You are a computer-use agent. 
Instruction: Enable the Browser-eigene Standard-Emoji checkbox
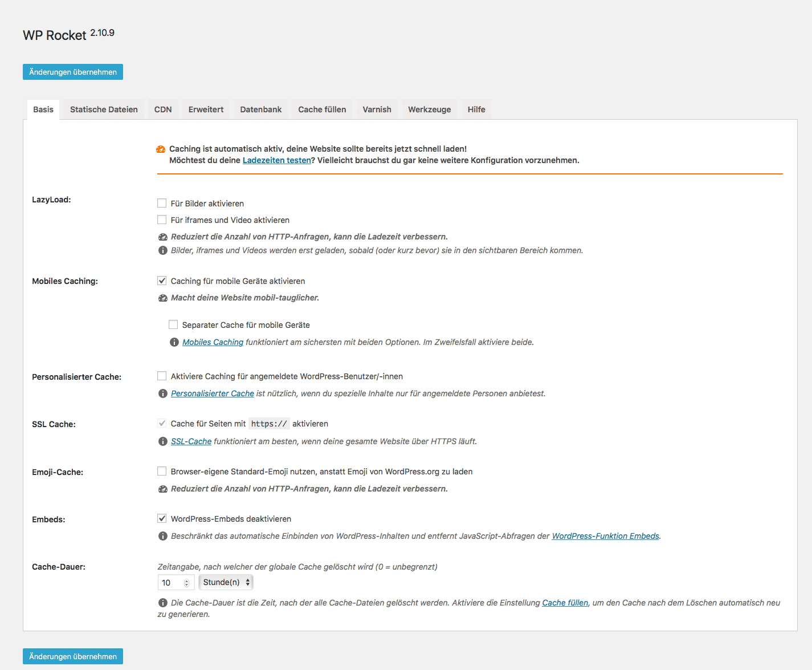coord(162,471)
